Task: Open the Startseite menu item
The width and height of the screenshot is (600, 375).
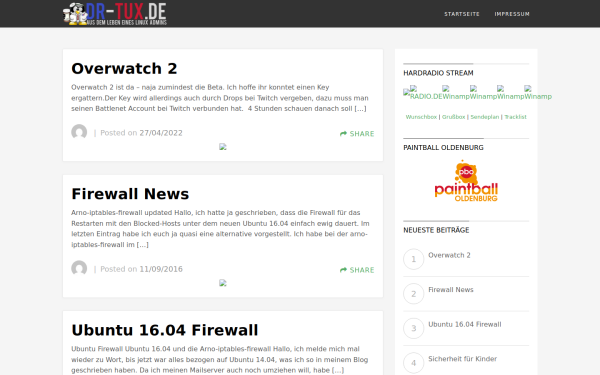Action: pyautogui.click(x=461, y=14)
